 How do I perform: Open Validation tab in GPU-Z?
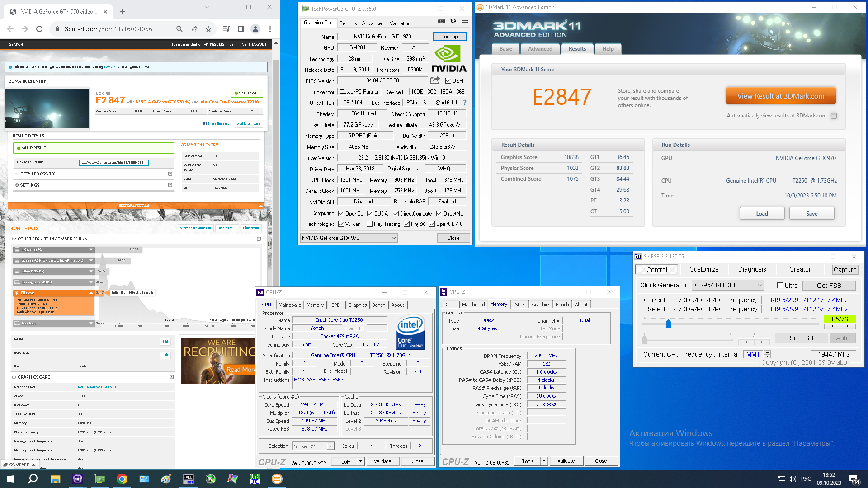(400, 23)
